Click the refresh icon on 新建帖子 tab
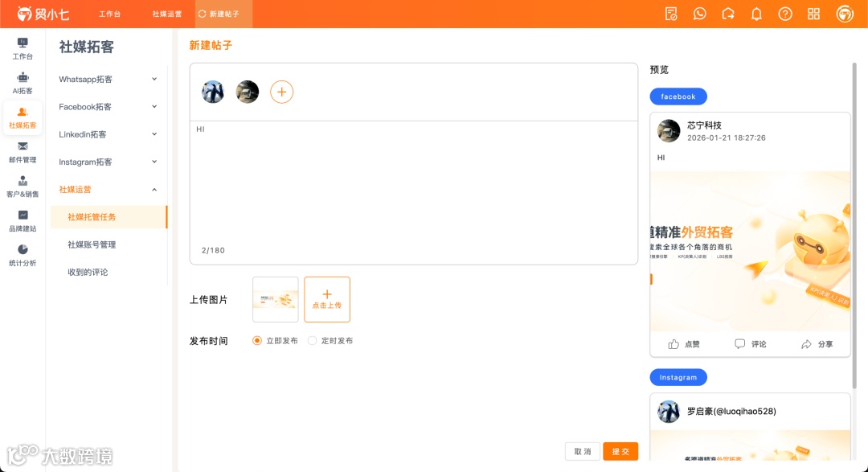This screenshot has height=472, width=868. click(x=202, y=14)
